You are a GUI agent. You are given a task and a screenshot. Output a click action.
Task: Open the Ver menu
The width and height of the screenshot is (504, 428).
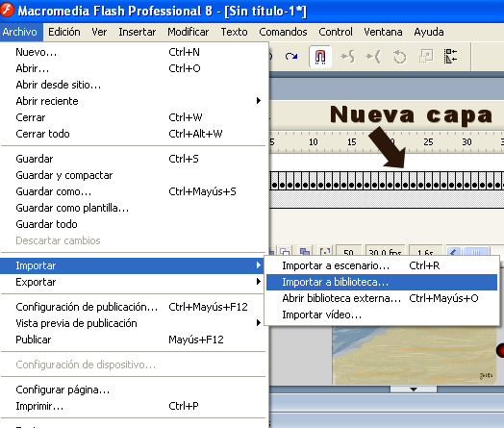click(x=99, y=32)
